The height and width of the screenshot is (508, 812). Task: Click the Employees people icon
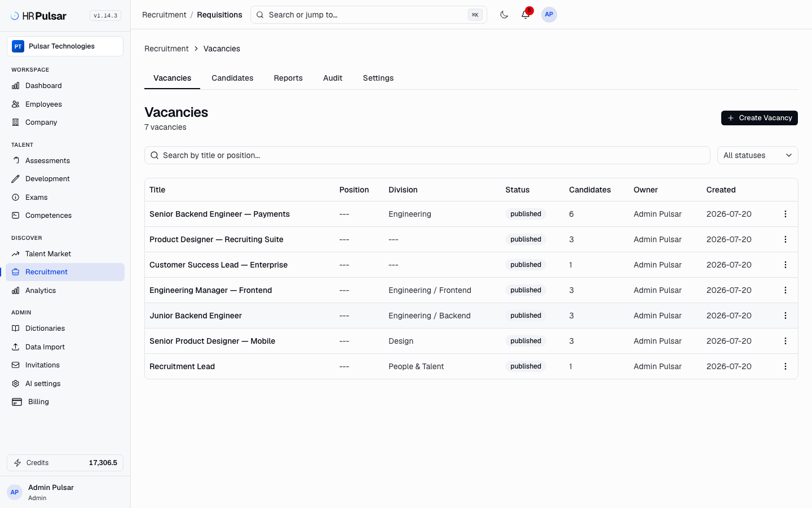(x=16, y=104)
